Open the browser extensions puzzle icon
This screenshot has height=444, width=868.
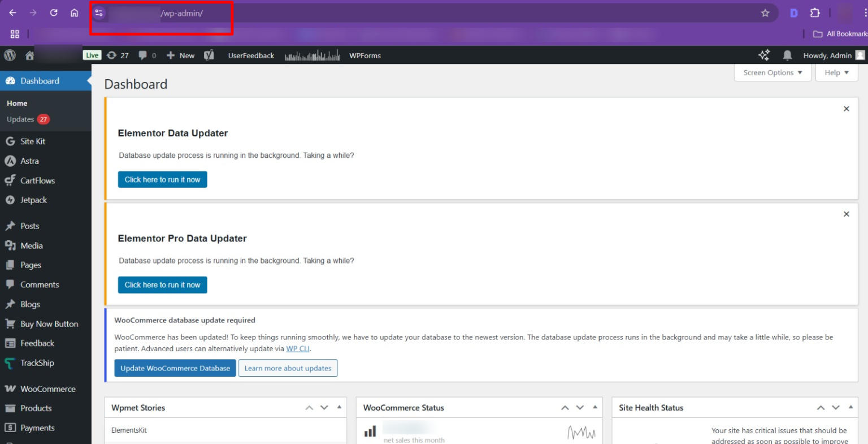[x=815, y=12]
